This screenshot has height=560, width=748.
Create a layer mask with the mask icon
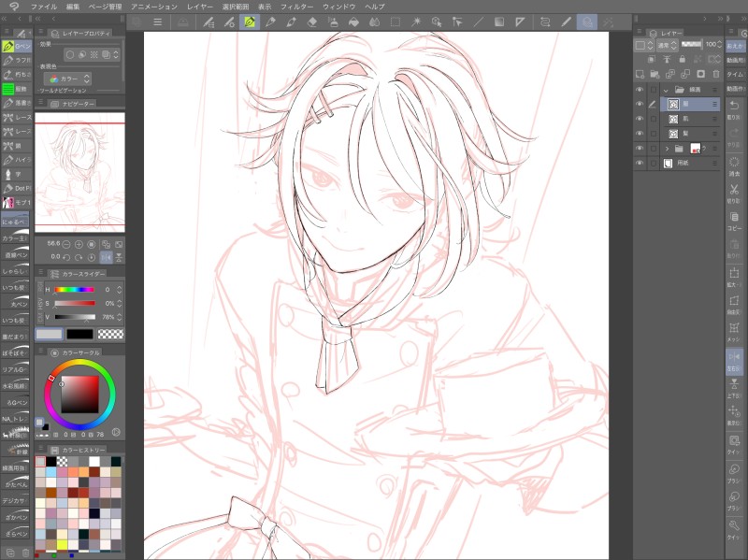point(700,74)
